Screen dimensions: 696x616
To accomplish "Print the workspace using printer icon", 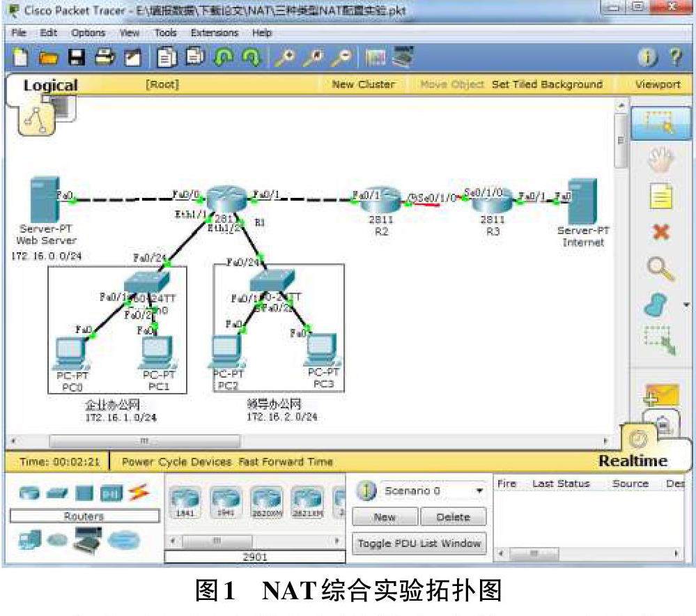I will pos(105,57).
